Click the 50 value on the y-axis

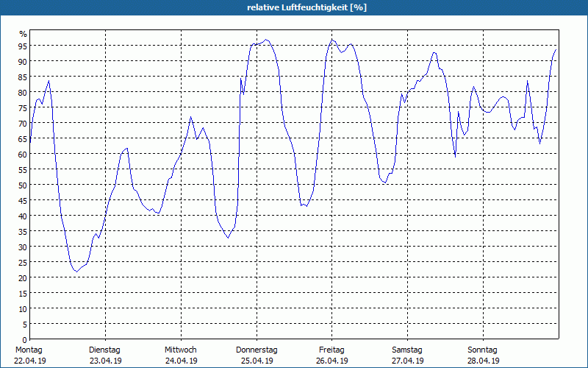click(23, 185)
